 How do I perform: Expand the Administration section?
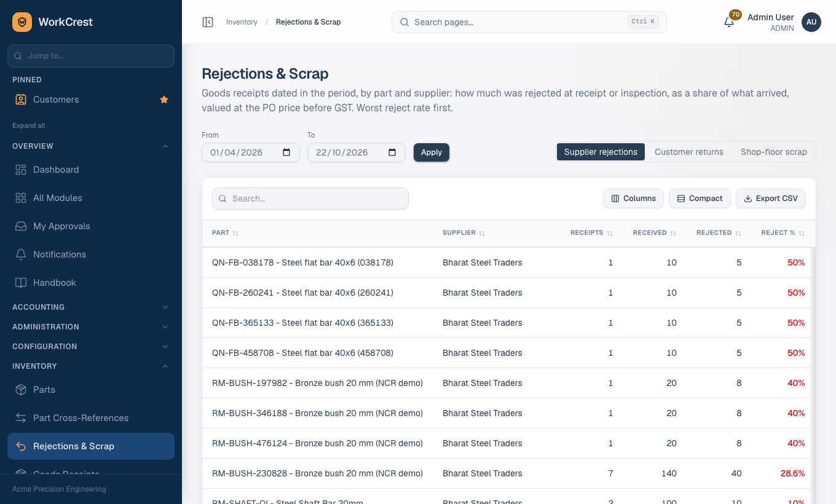point(91,327)
